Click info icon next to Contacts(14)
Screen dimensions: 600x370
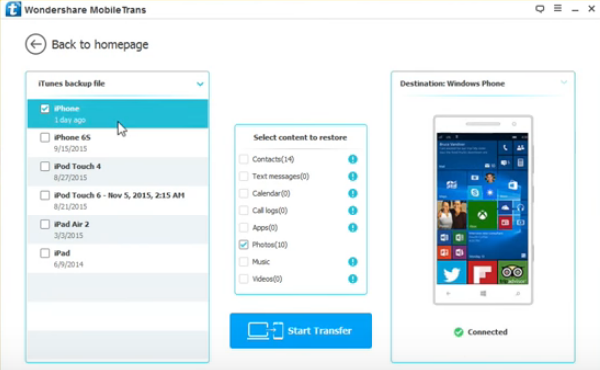point(352,159)
